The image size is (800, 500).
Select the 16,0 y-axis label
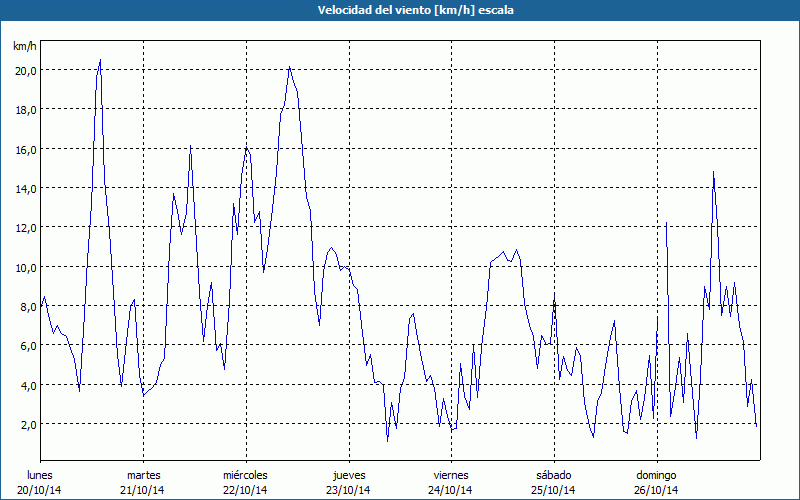tap(25, 149)
